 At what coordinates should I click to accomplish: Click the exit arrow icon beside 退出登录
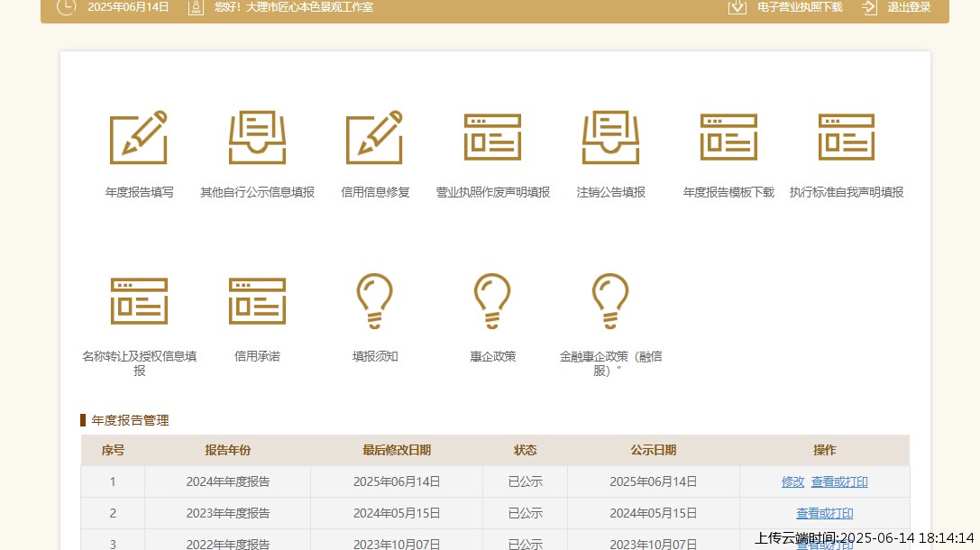(x=869, y=7)
